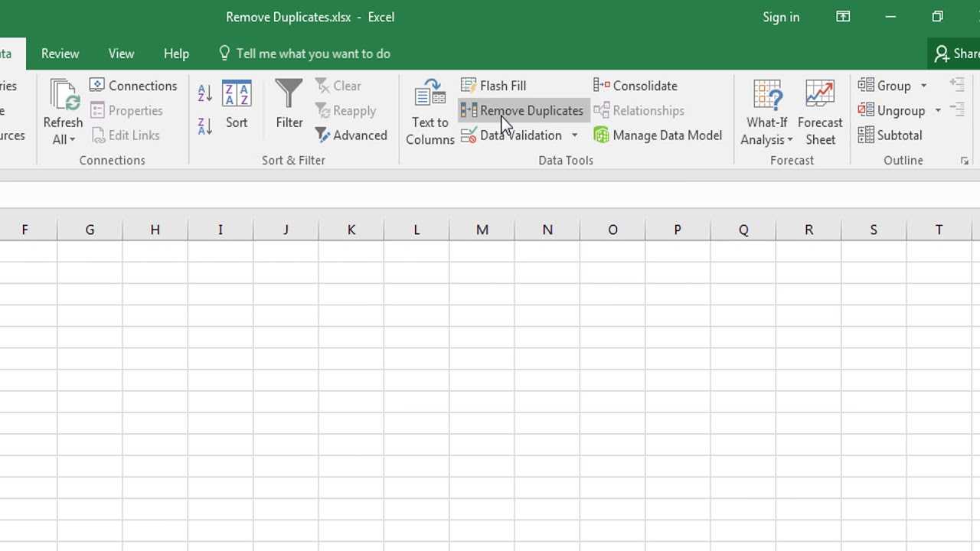Expand the Group dropdown arrow
Viewport: 980px width, 551px height.
tap(923, 86)
